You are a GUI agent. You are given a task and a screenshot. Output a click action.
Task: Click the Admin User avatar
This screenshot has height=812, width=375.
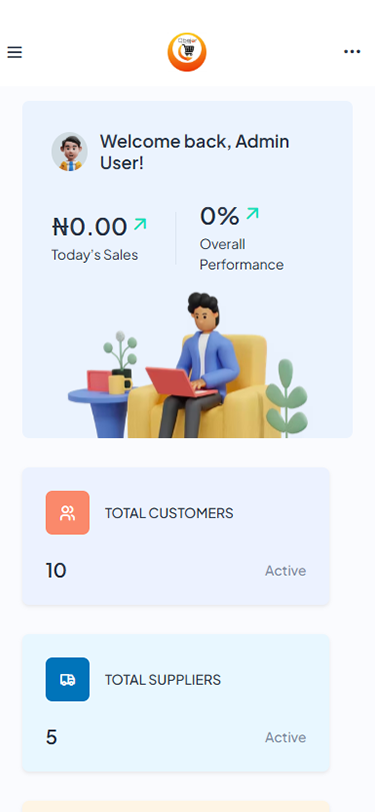pos(69,152)
